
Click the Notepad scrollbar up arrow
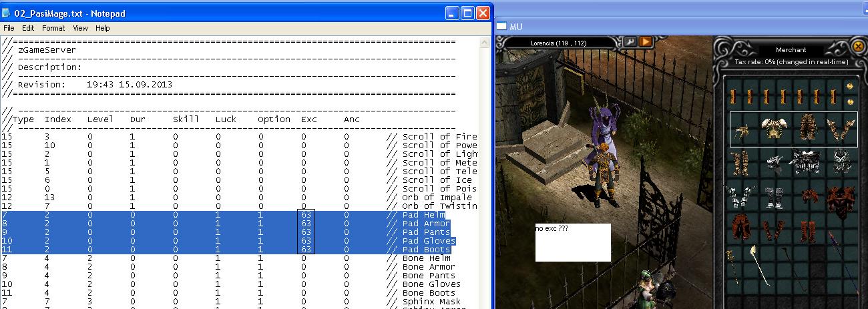click(x=485, y=42)
